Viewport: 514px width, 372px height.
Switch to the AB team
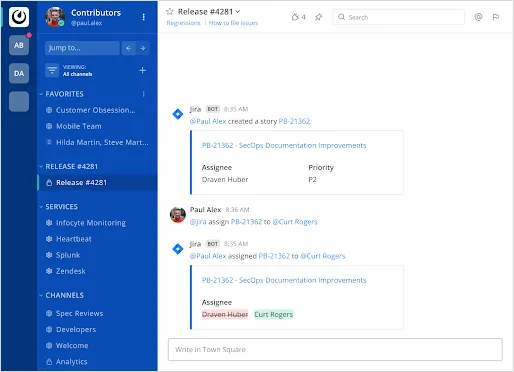click(x=19, y=45)
